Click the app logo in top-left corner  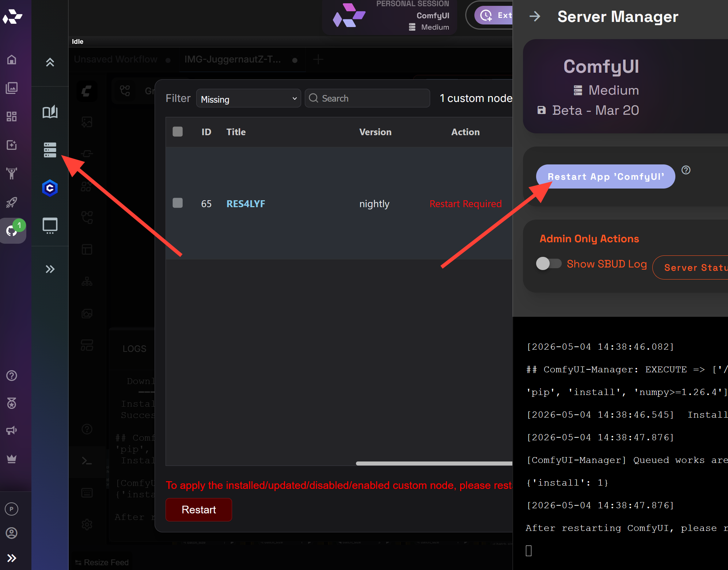click(12, 17)
